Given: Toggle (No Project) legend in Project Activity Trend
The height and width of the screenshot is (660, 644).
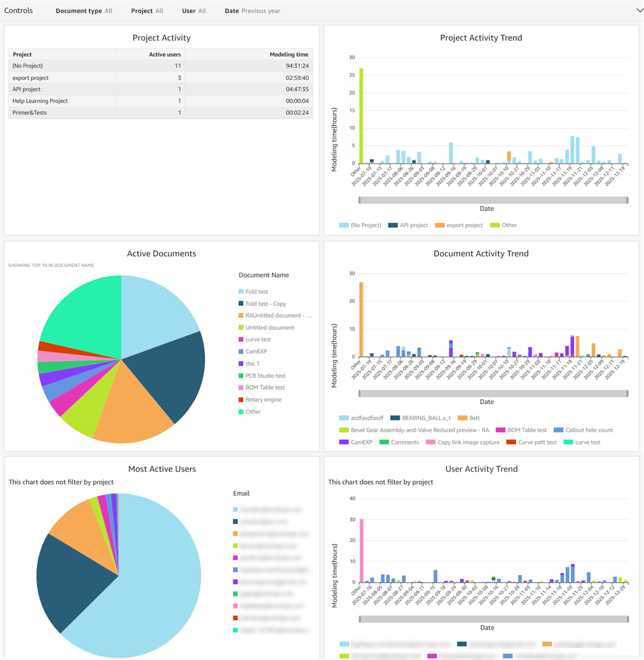Looking at the screenshot, I should coord(360,225).
